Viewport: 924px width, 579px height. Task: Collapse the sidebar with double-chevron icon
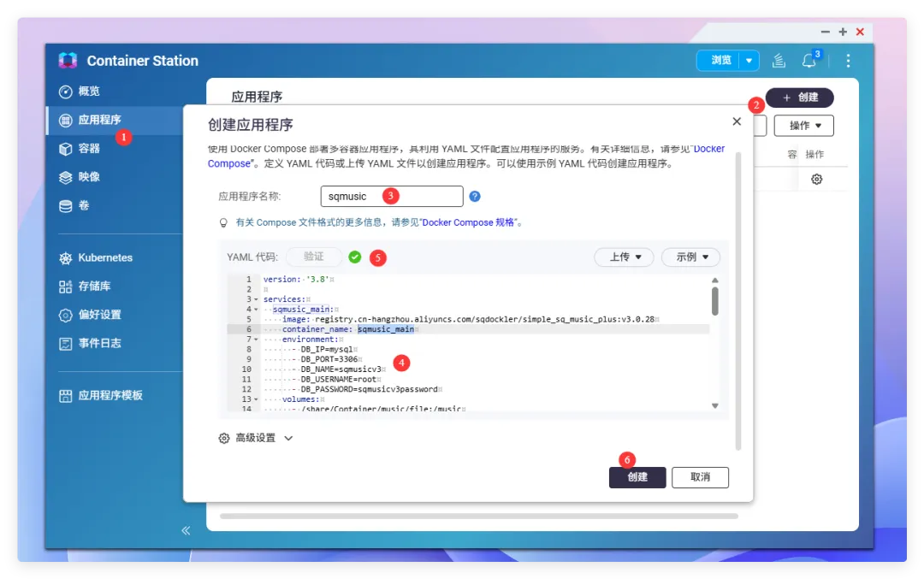186,531
